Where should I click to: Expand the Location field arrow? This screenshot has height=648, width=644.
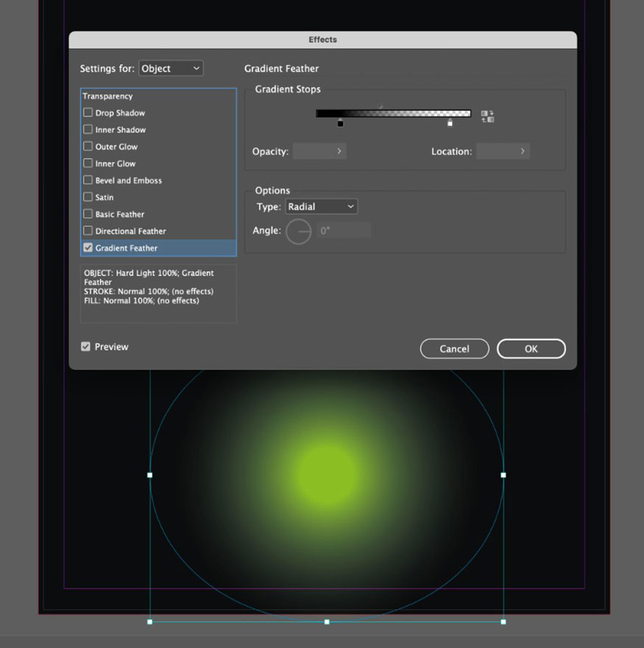tap(523, 151)
